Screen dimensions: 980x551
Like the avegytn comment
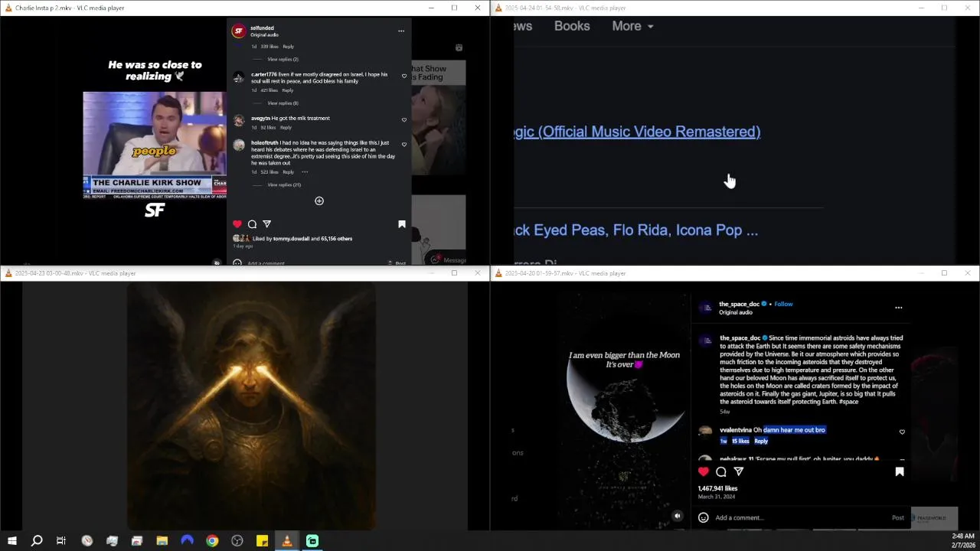pyautogui.click(x=404, y=119)
